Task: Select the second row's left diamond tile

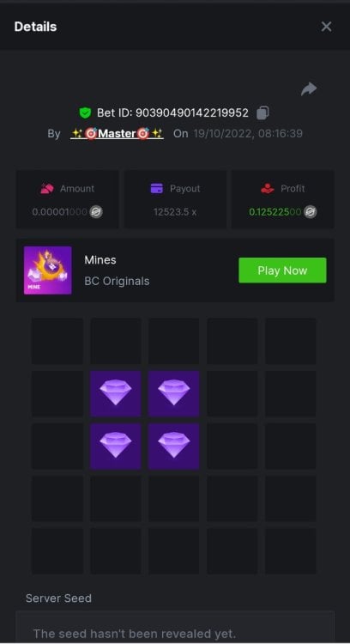Action: (x=116, y=393)
